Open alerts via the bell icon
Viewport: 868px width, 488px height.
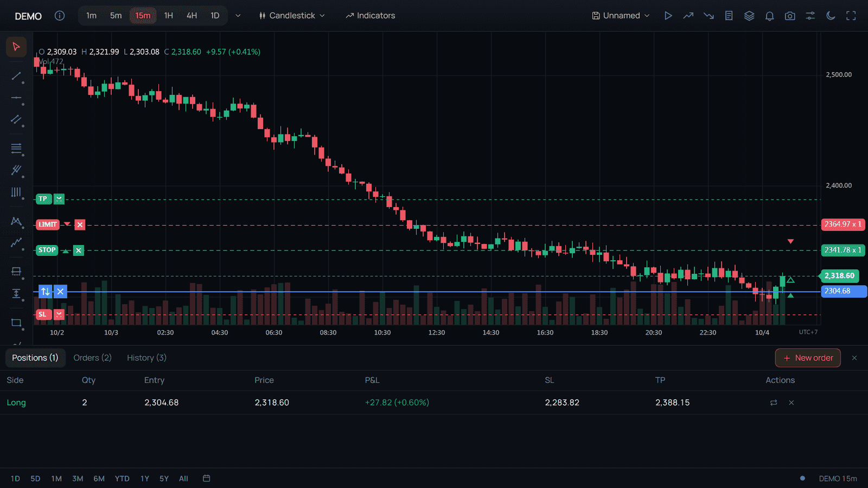point(770,16)
